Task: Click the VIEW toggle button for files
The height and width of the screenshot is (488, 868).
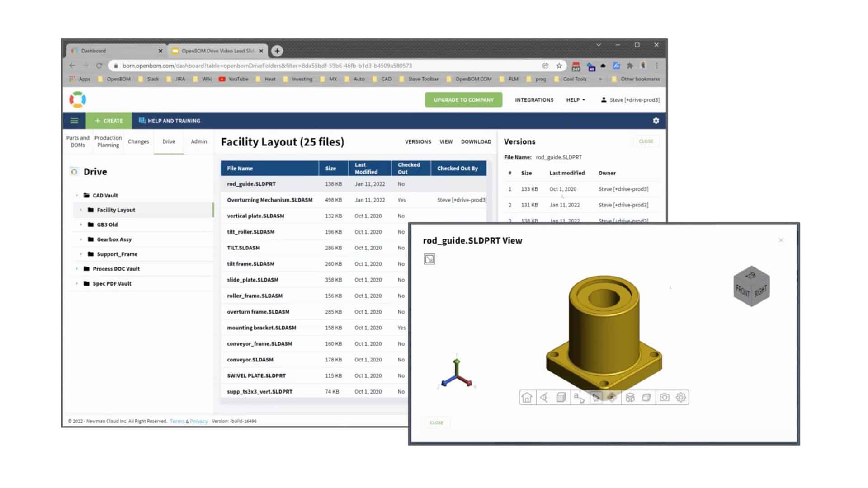Action: [x=446, y=141]
